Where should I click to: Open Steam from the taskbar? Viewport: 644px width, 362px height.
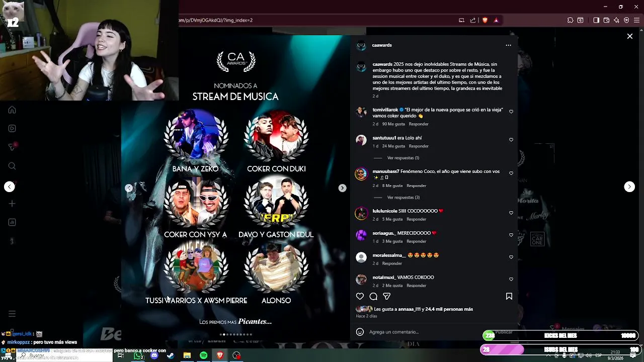point(171,355)
